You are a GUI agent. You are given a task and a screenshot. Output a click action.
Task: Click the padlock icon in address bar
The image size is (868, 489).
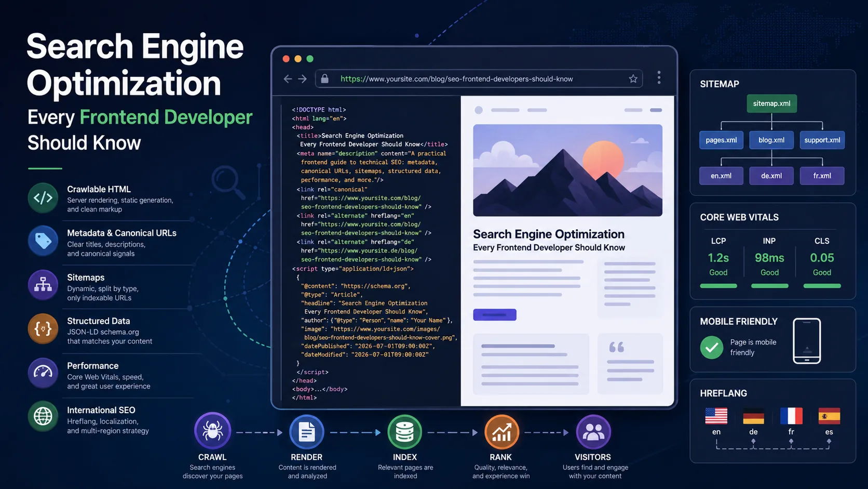point(324,78)
